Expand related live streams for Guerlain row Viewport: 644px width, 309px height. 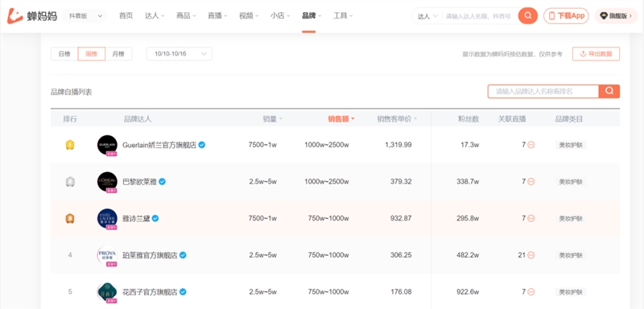531,145
